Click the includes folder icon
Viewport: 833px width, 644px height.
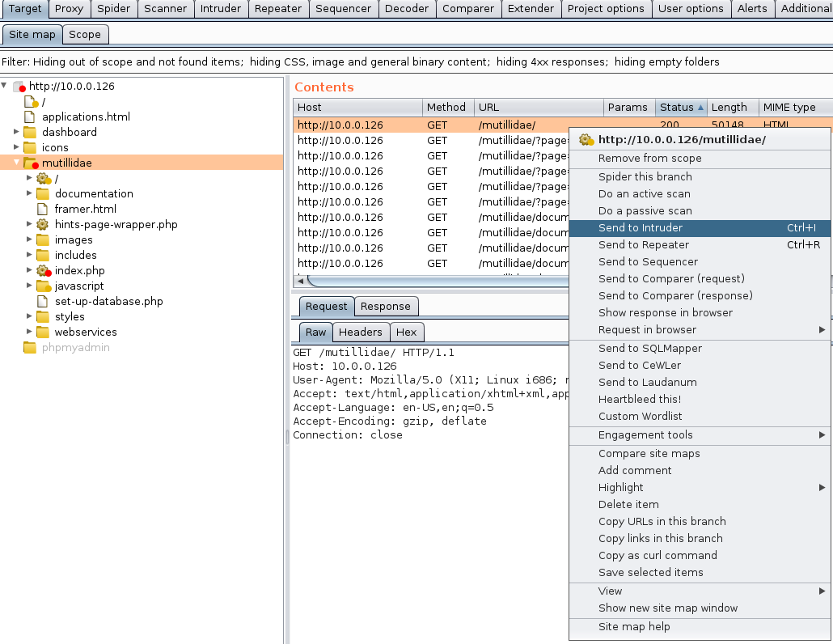click(43, 256)
